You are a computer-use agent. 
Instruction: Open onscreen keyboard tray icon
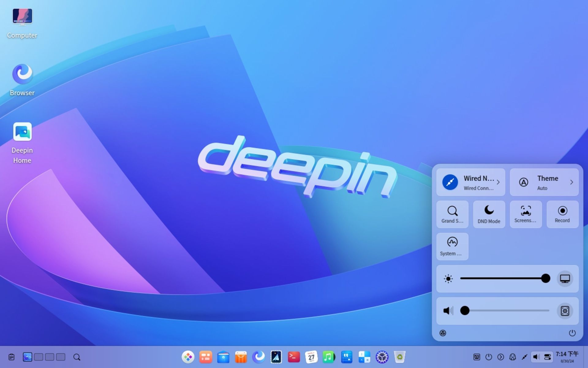tap(477, 357)
